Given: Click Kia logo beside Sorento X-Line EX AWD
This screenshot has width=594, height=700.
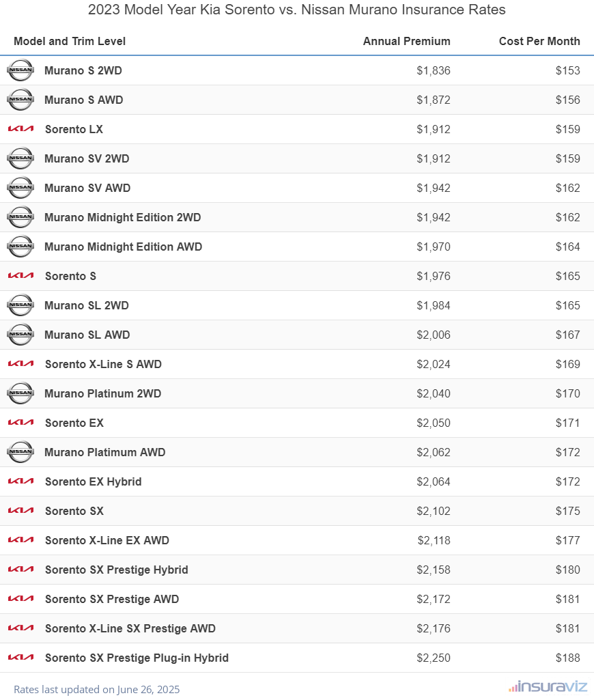Looking at the screenshot, I should 20,540.
